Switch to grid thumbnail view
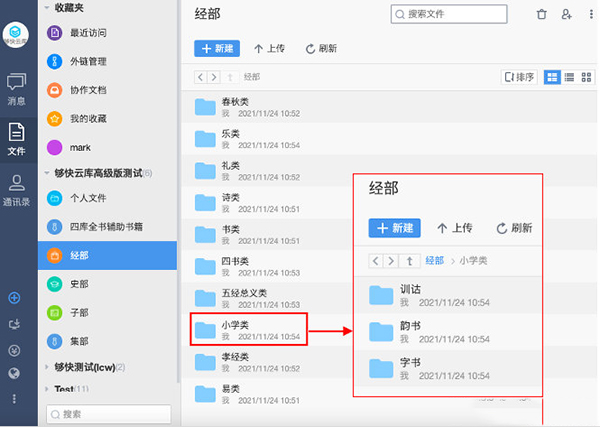Viewport: 600px width, 427px height. click(x=586, y=77)
